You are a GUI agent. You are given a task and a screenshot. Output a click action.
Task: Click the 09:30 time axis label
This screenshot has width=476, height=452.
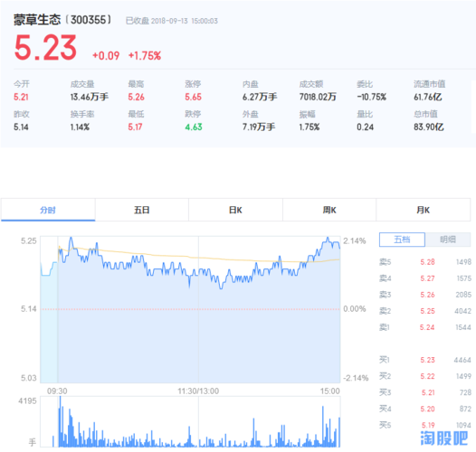(x=57, y=391)
